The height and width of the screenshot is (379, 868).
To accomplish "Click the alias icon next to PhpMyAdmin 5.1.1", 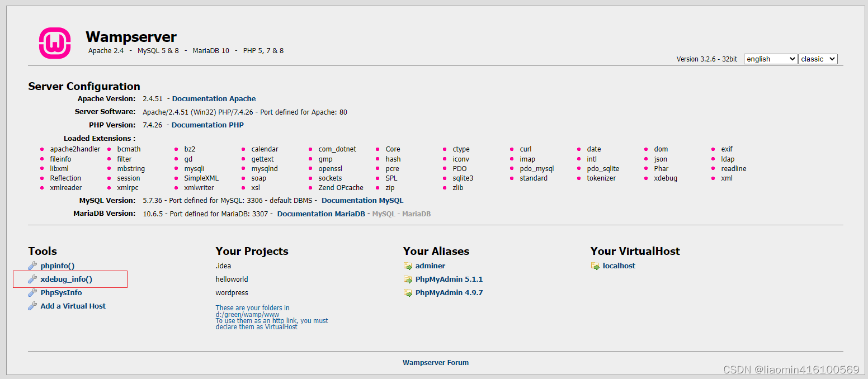I will [x=408, y=279].
